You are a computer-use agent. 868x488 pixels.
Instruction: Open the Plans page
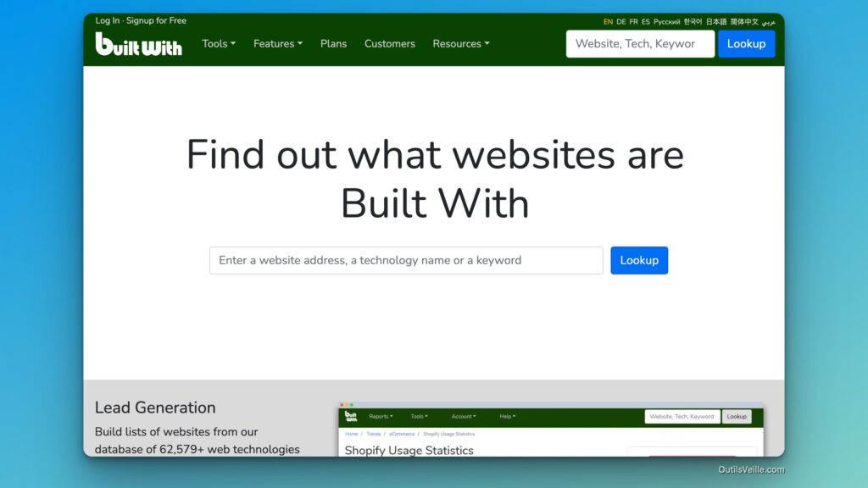[x=333, y=44]
